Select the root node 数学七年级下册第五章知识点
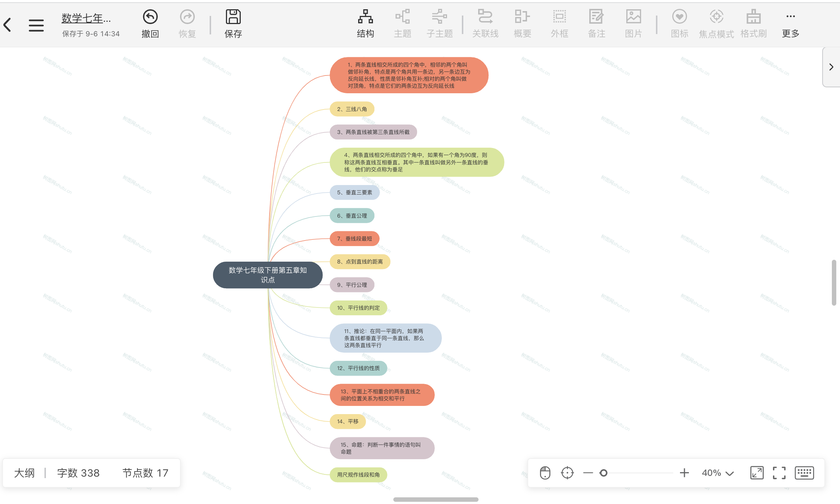 point(267,275)
